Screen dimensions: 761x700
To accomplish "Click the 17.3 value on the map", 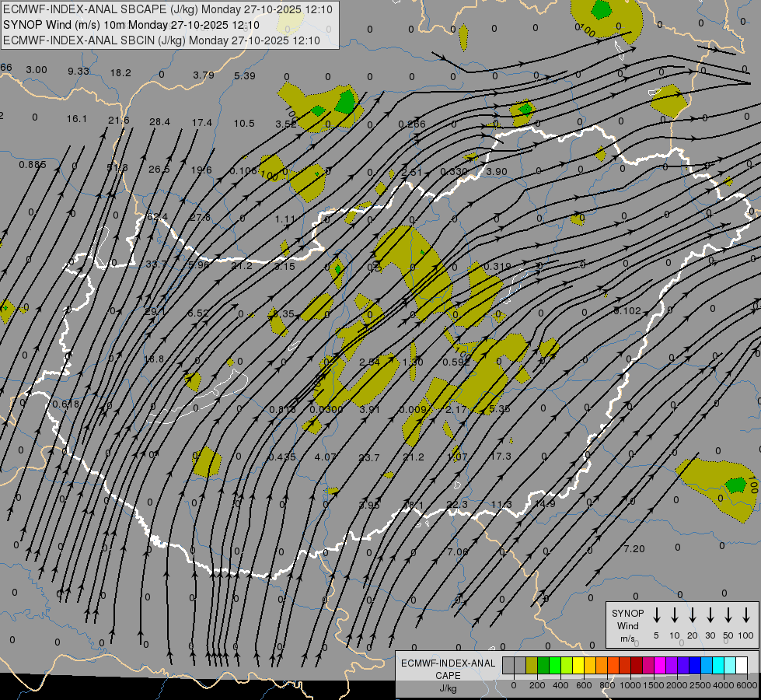I will click(x=501, y=456).
